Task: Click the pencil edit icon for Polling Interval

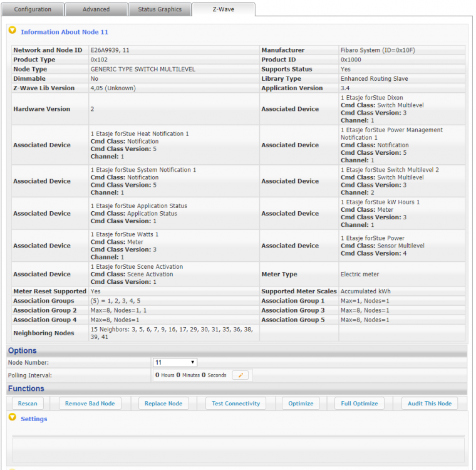Action: [x=240, y=375]
